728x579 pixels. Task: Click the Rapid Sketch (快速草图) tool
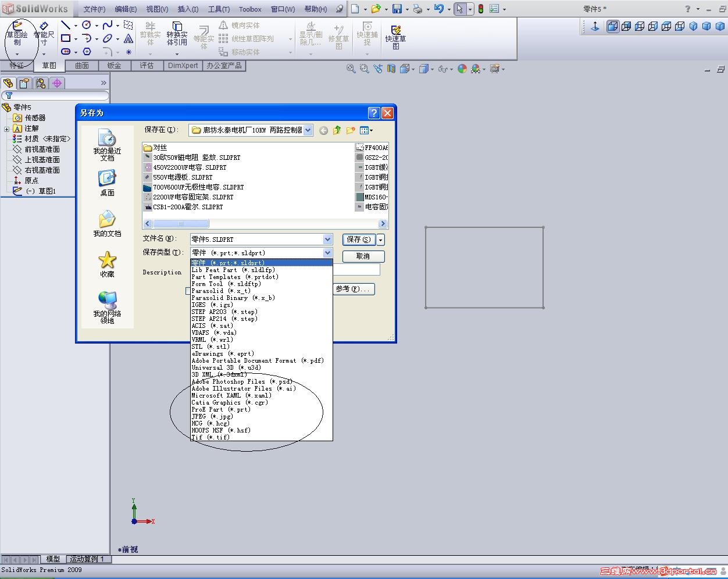point(395,37)
